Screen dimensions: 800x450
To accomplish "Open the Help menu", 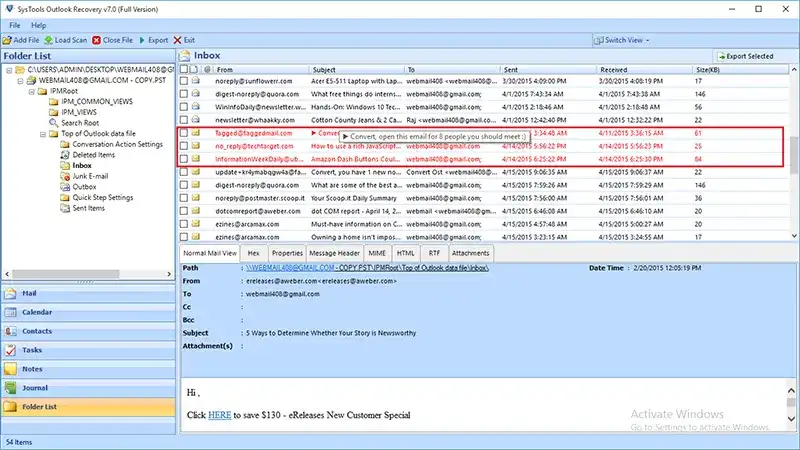I will pyautogui.click(x=38, y=25).
